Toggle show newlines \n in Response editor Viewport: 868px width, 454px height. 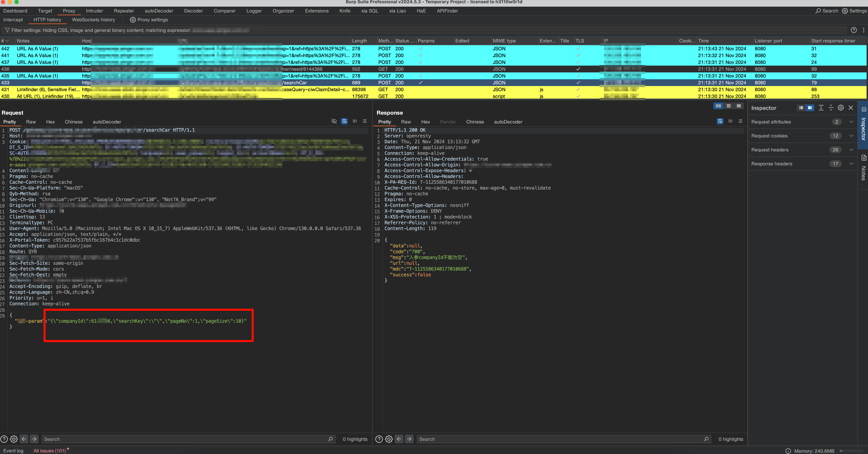[x=730, y=121]
